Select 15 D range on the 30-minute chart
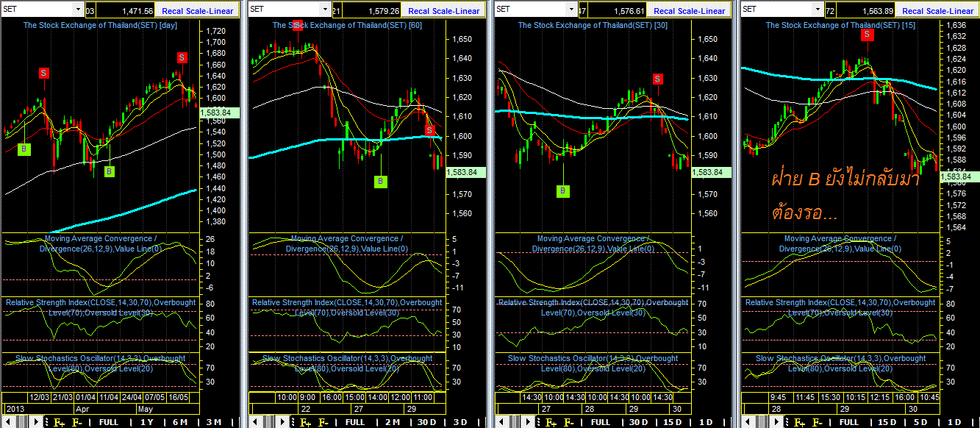980x428 pixels. coord(673,422)
